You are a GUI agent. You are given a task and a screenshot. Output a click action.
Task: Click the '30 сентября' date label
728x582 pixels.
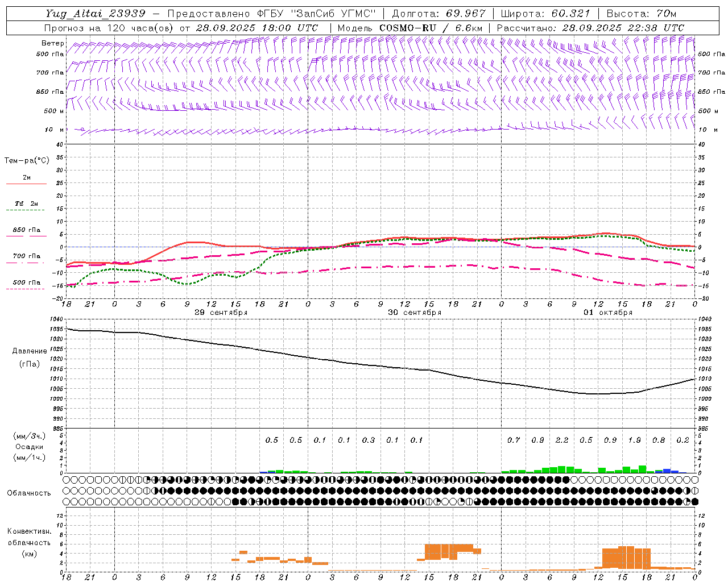pos(414,313)
